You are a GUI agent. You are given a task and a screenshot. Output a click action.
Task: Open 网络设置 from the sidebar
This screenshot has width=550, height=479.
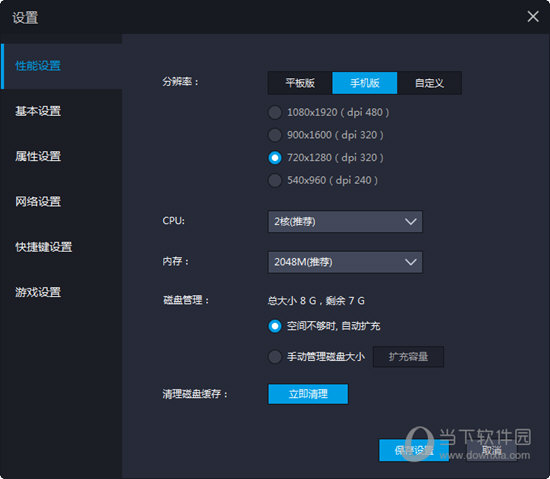(62, 202)
